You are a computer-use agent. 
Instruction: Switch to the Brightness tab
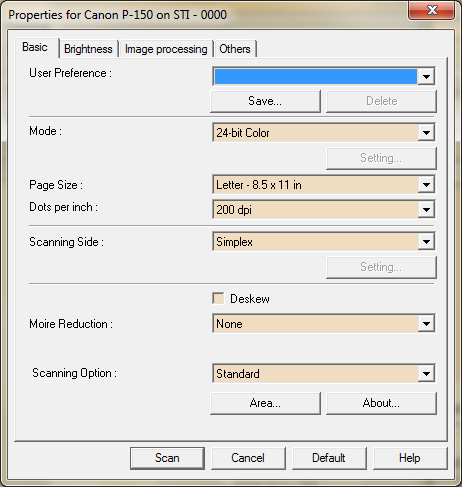pyautogui.click(x=88, y=49)
